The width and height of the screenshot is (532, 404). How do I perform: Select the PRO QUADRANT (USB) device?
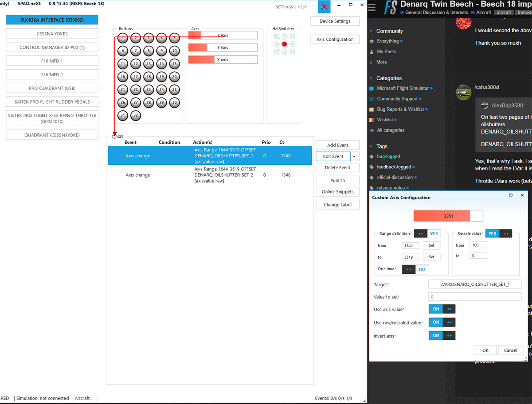tap(52, 88)
